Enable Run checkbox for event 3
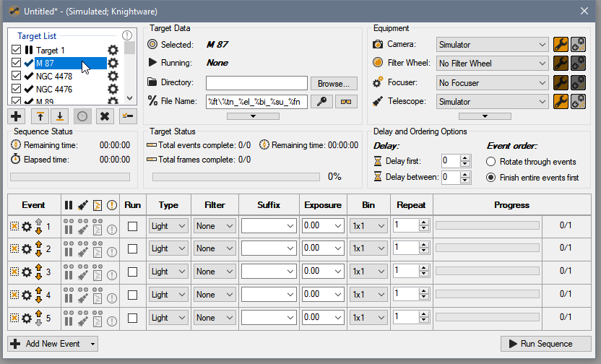 tap(133, 272)
